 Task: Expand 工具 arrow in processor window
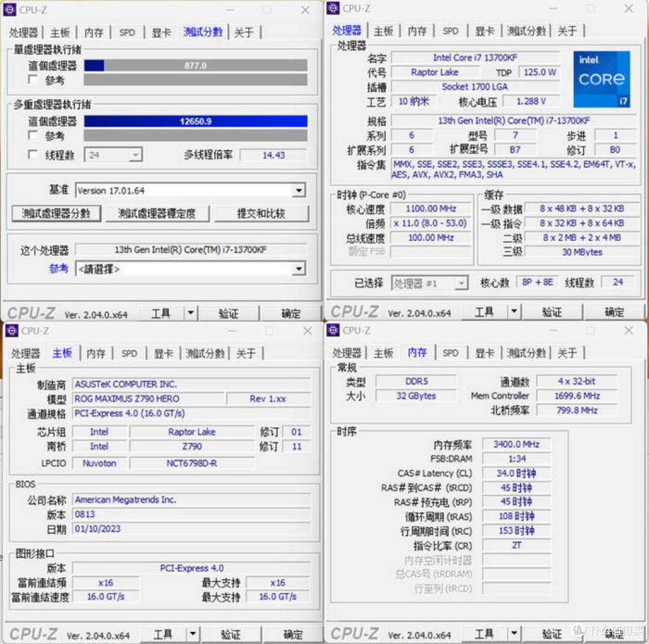[514, 312]
